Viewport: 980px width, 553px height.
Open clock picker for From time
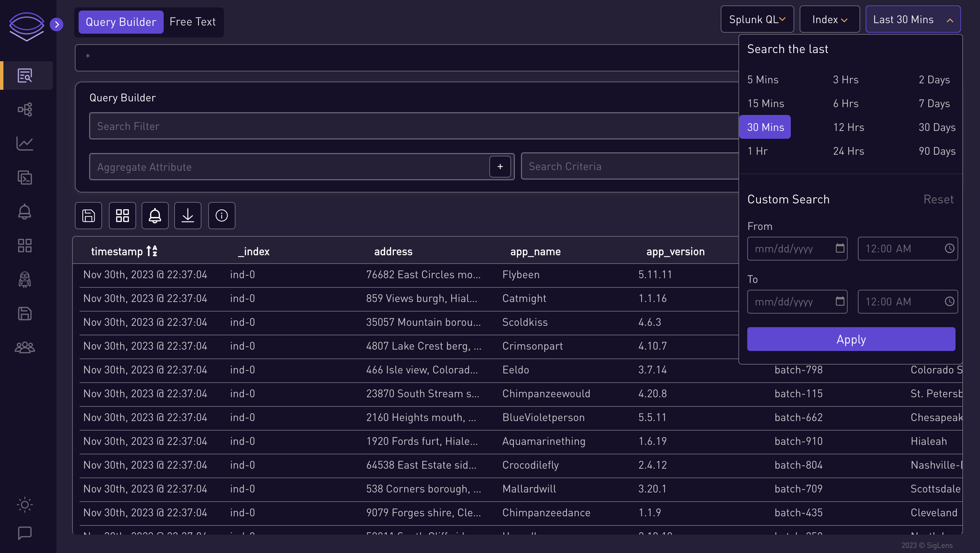(x=949, y=248)
